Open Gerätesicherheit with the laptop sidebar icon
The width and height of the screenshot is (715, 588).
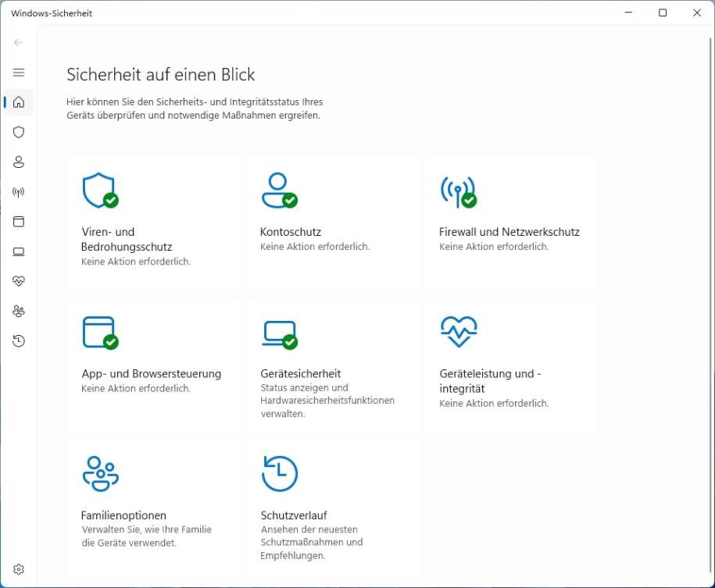point(18,251)
